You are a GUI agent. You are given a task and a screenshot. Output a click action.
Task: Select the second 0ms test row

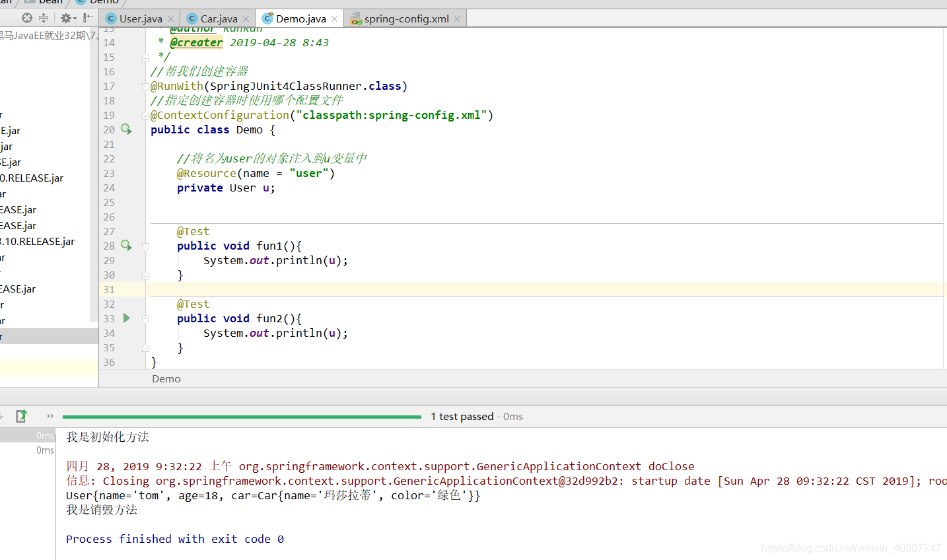(28, 450)
